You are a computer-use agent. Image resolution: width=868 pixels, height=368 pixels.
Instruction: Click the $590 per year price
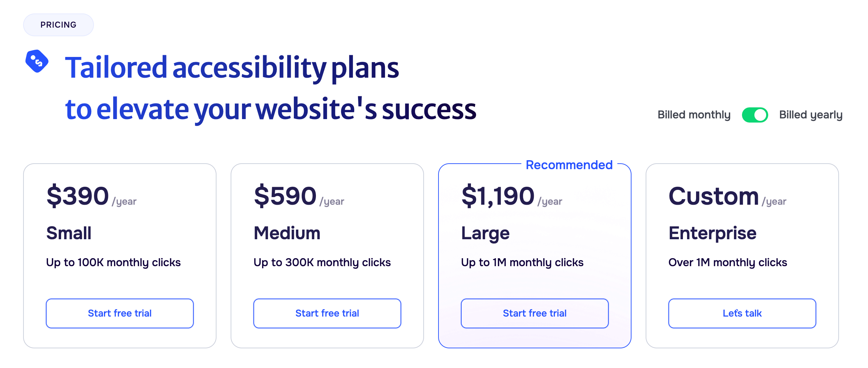pos(299,196)
